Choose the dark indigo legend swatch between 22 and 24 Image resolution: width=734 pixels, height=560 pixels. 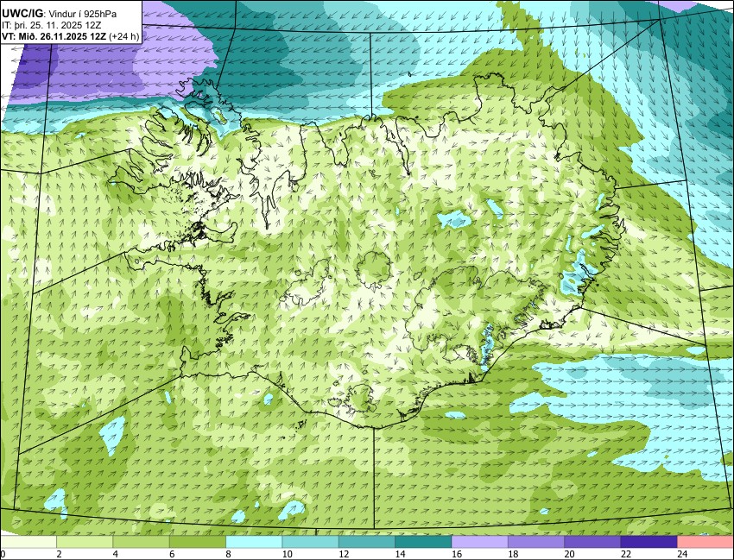click(649, 542)
